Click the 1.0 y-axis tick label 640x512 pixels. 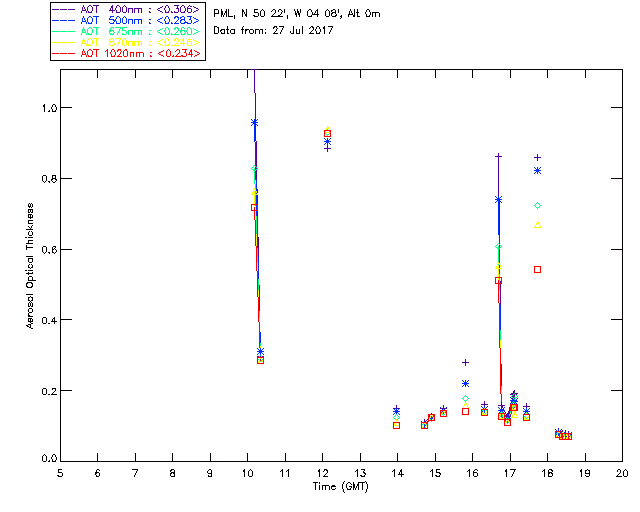[x=49, y=108]
